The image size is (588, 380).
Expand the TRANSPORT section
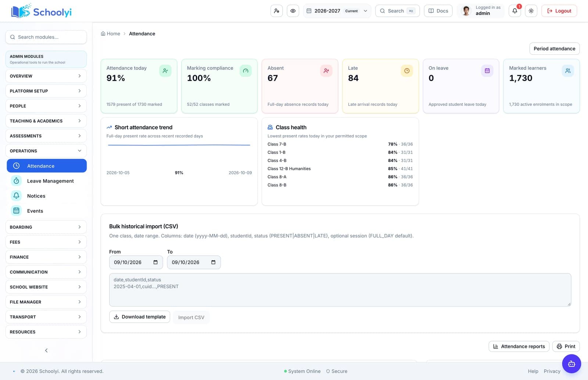pos(46,317)
